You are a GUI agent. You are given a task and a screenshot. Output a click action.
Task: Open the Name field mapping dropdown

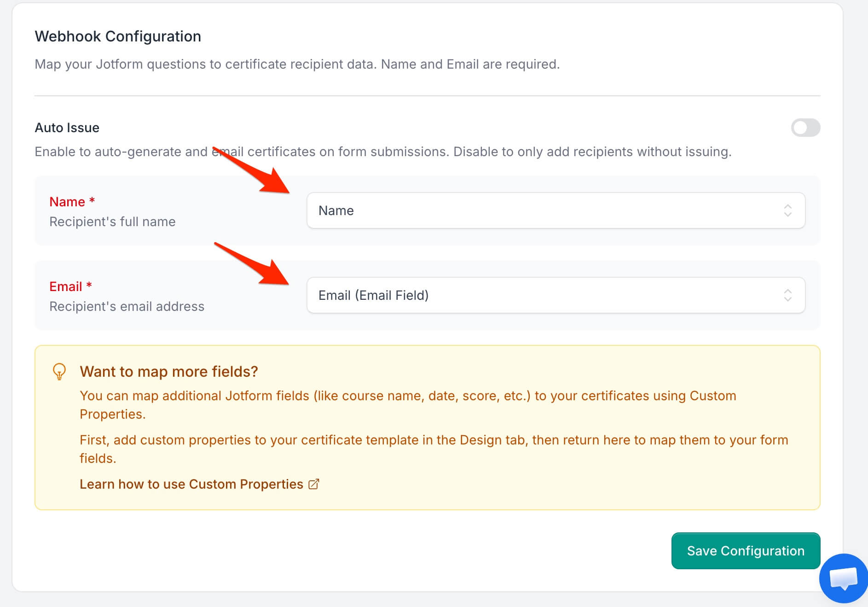[556, 210]
